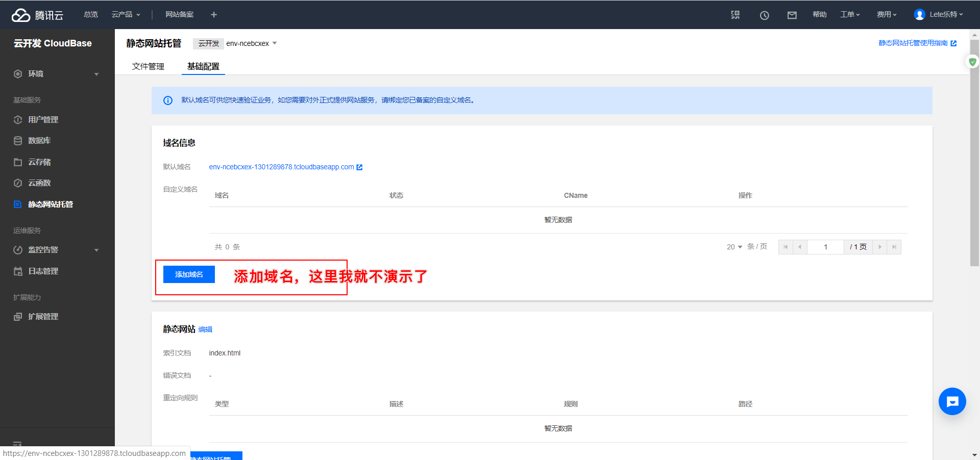The image size is (980, 460).
Task: Open the env-ncebcxex environment dropdown
Action: coord(251,43)
